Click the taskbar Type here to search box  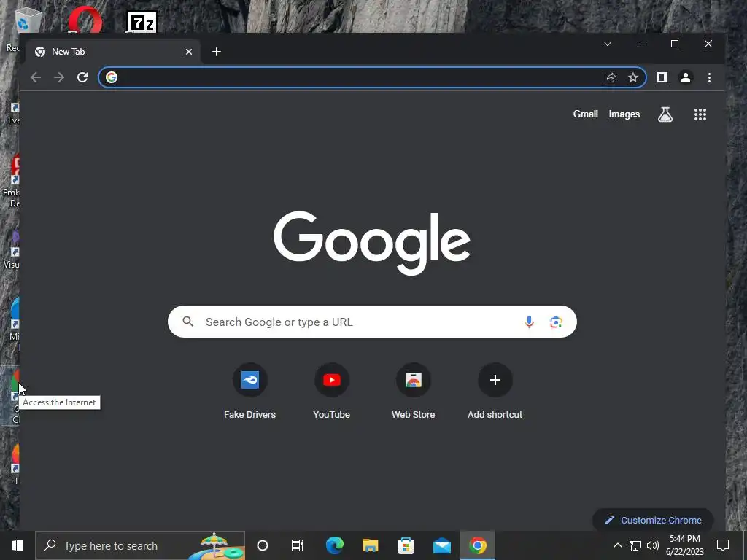140,545
